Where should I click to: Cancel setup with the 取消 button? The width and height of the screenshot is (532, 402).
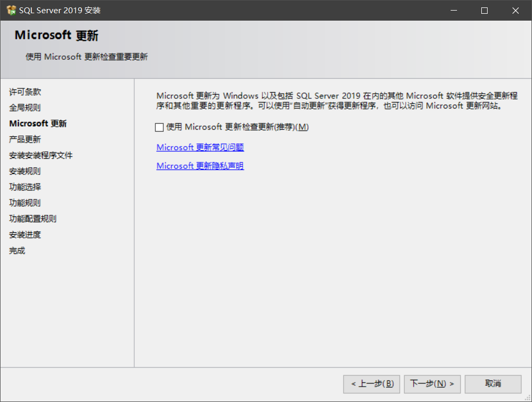(x=493, y=384)
